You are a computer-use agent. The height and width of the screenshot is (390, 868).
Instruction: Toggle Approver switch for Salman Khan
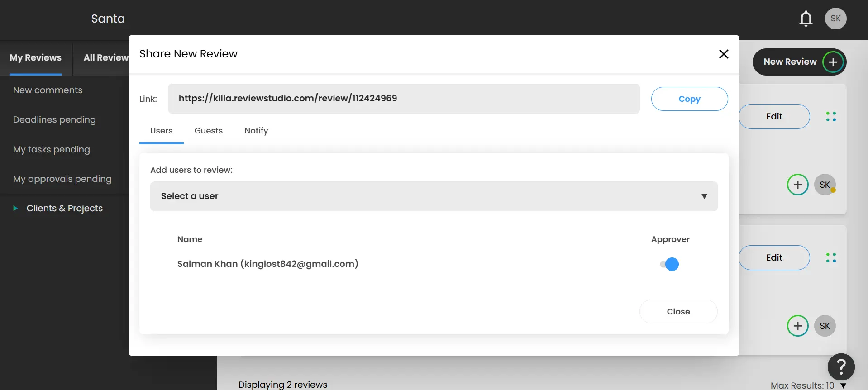point(669,264)
